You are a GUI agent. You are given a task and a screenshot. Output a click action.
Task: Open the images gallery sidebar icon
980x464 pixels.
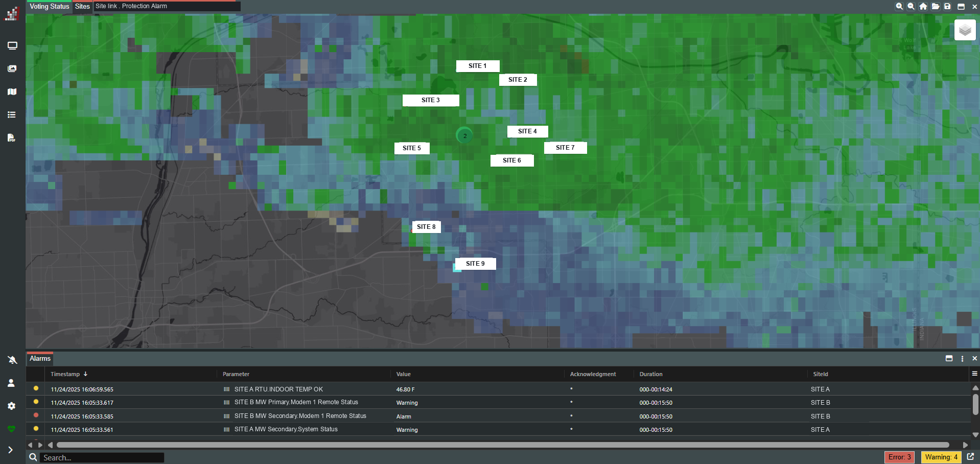click(x=12, y=68)
